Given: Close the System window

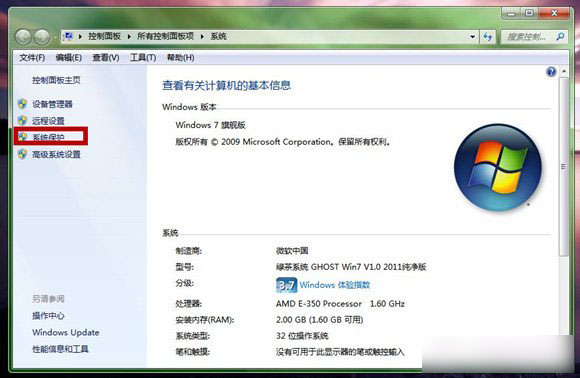Looking at the screenshot, I should click(x=554, y=13).
